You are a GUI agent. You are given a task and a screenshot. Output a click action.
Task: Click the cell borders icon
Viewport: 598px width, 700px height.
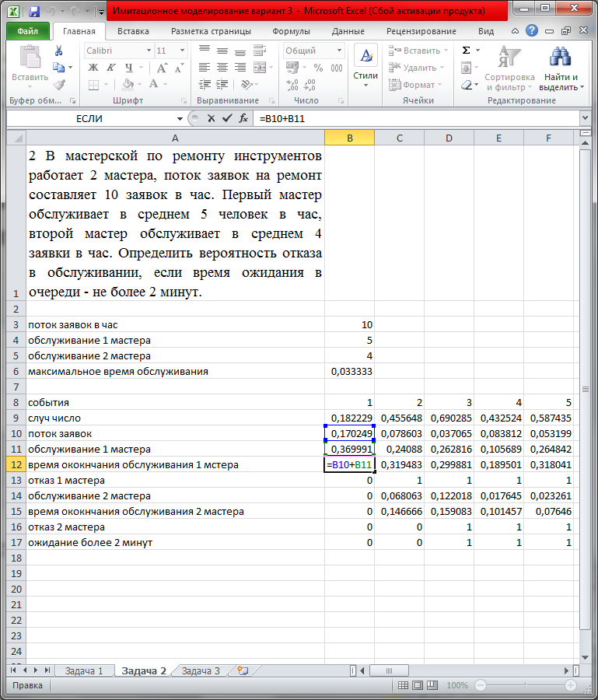pyautogui.click(x=94, y=84)
